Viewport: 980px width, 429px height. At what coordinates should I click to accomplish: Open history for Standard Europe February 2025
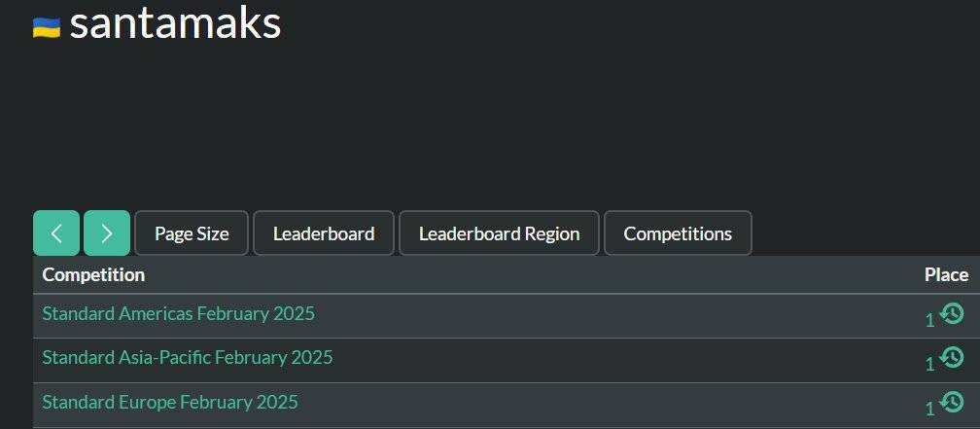(x=953, y=402)
